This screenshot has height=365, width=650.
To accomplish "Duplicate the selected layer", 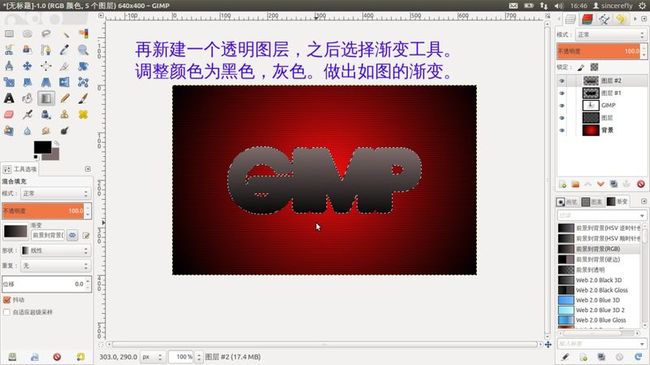I will pos(614,184).
